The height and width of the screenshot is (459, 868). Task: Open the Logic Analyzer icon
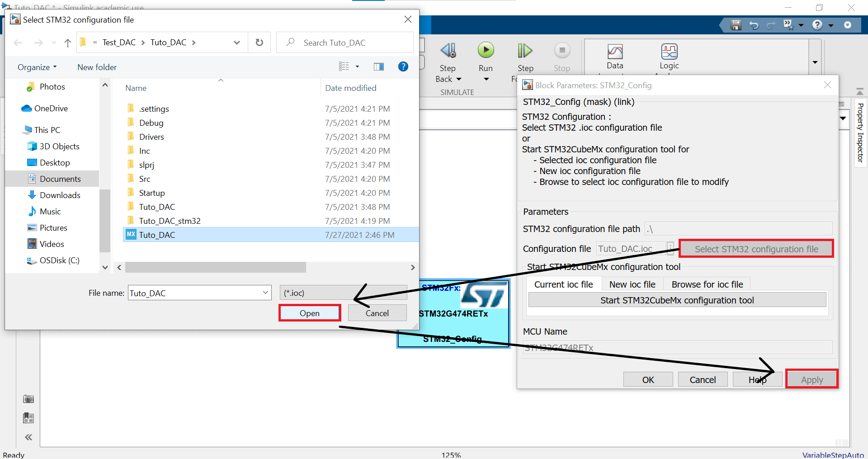coord(669,52)
